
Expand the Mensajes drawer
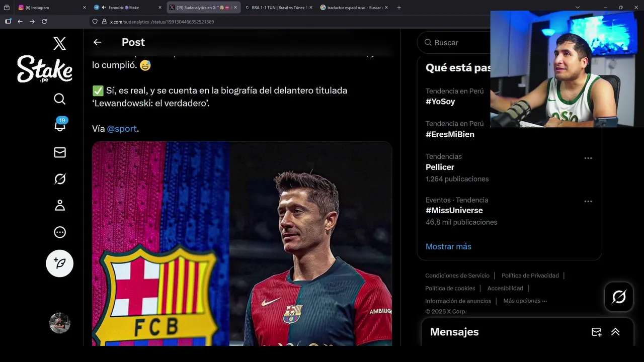[615, 332]
